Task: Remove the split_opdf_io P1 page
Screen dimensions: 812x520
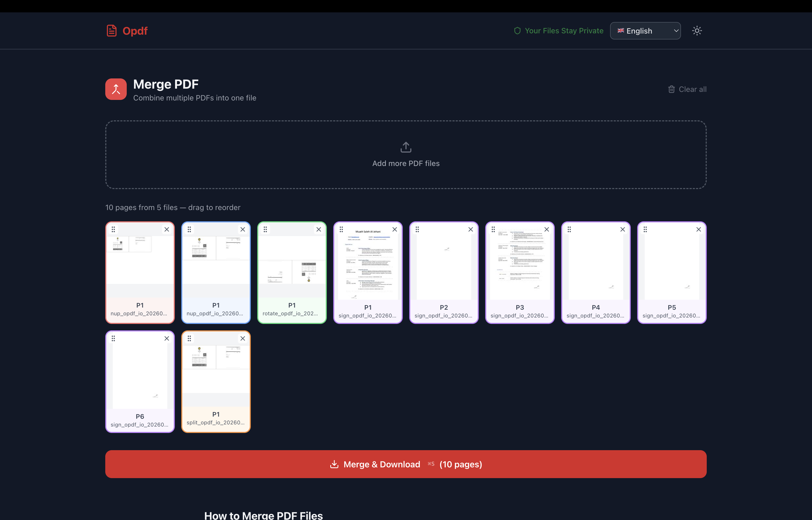Action: click(243, 338)
